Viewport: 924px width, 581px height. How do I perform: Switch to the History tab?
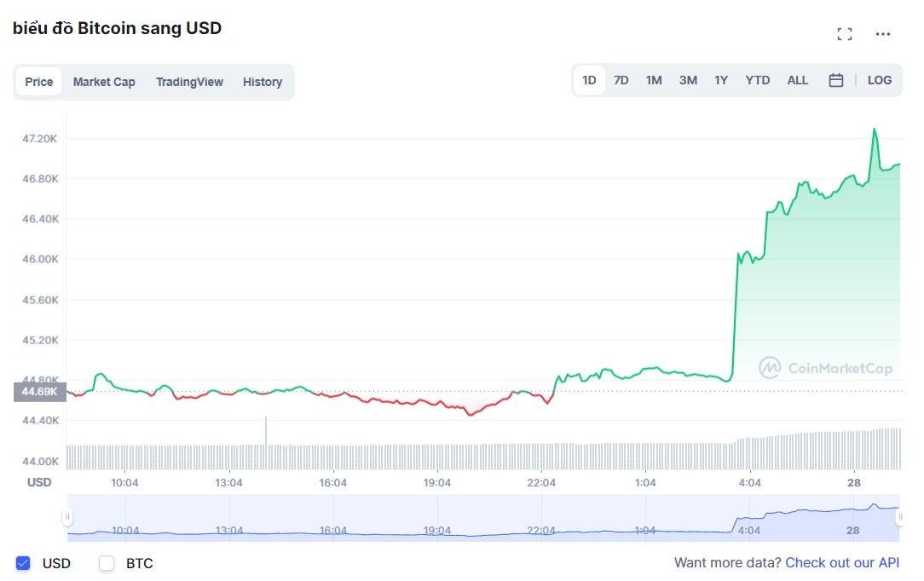tap(262, 82)
